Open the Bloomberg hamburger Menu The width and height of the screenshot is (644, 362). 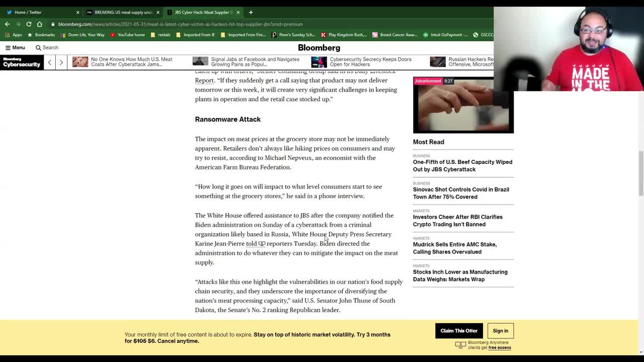click(x=15, y=48)
